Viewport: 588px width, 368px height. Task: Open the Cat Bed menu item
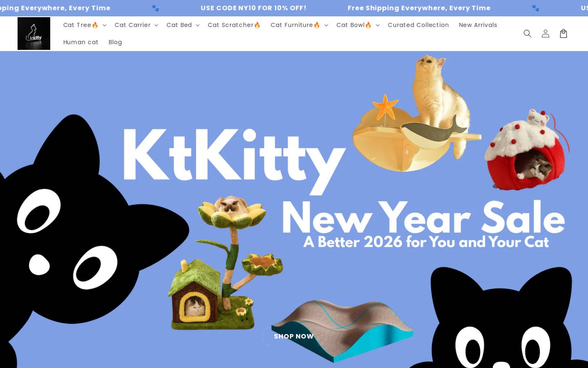pos(179,25)
